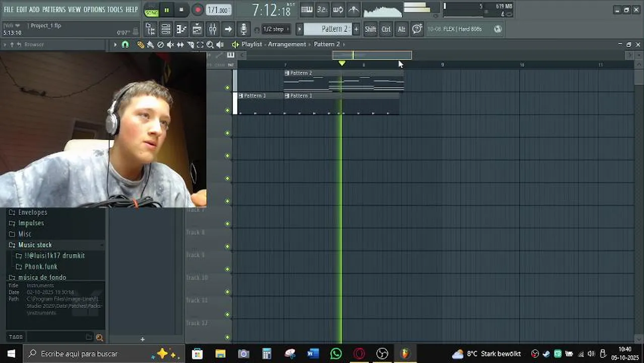Select the Playback speaker tool

click(x=220, y=44)
